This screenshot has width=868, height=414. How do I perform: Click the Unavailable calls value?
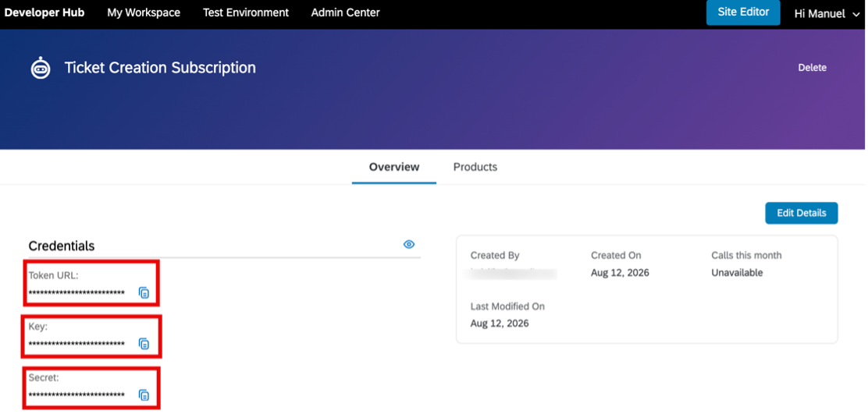pos(737,273)
